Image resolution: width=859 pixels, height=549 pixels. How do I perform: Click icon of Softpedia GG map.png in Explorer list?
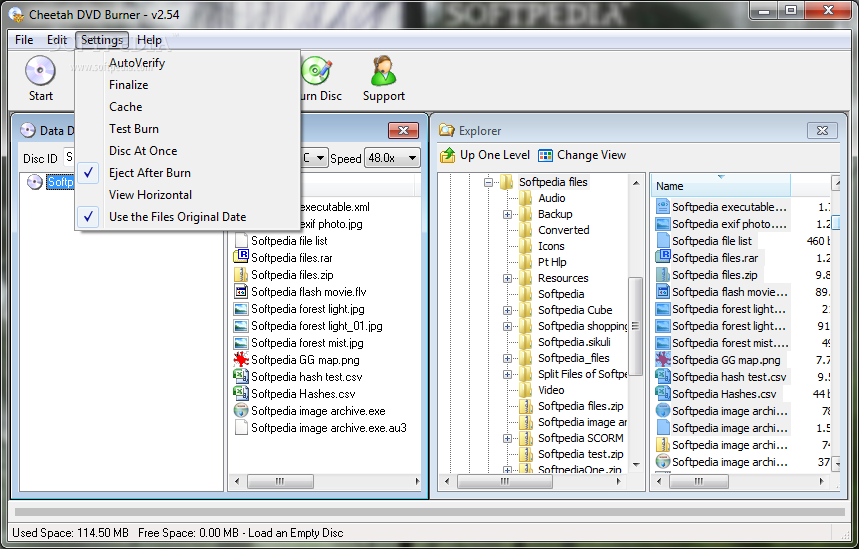[663, 359]
